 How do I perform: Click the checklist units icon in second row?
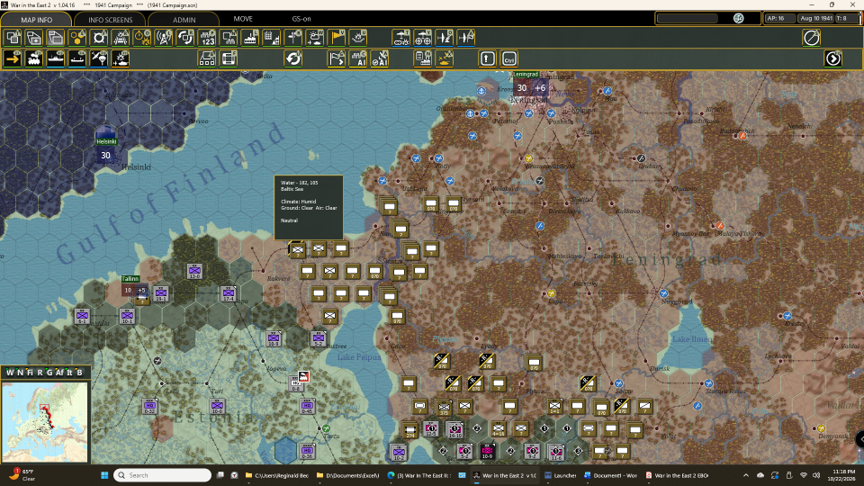[x=423, y=58]
